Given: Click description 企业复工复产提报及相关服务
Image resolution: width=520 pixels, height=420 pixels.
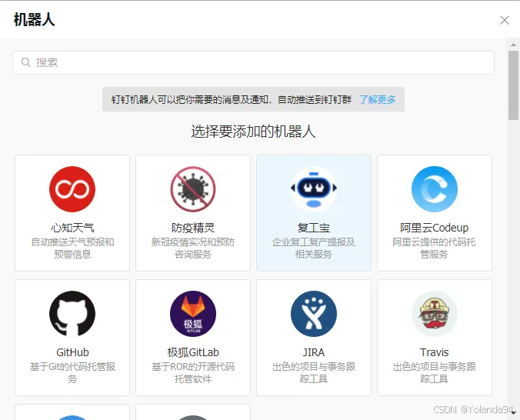Looking at the screenshot, I should click(x=314, y=248).
